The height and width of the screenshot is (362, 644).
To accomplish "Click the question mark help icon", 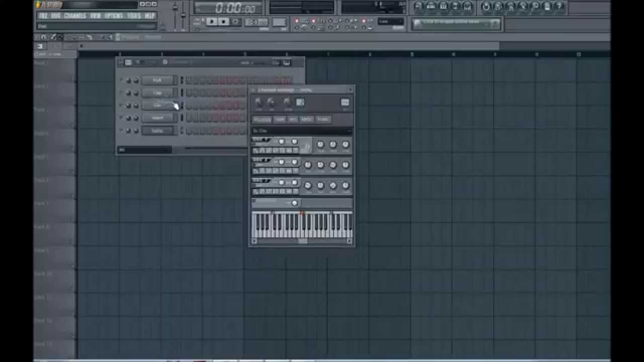I will [560, 7].
